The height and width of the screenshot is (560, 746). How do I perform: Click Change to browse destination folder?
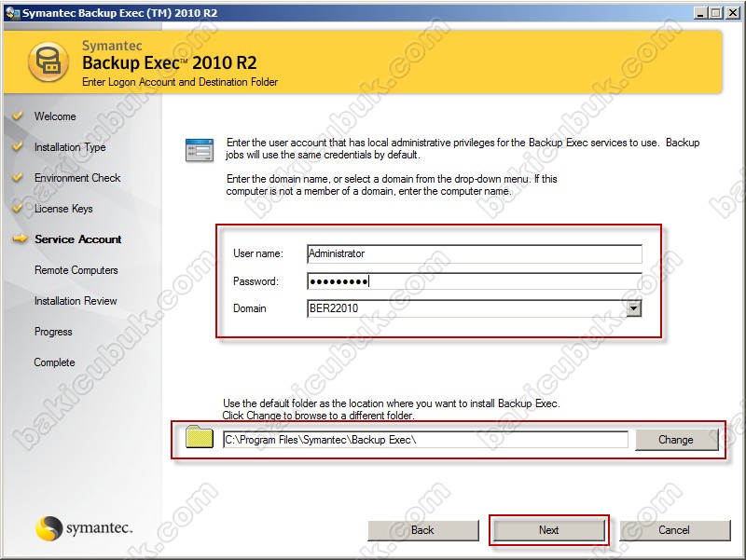pos(676,440)
